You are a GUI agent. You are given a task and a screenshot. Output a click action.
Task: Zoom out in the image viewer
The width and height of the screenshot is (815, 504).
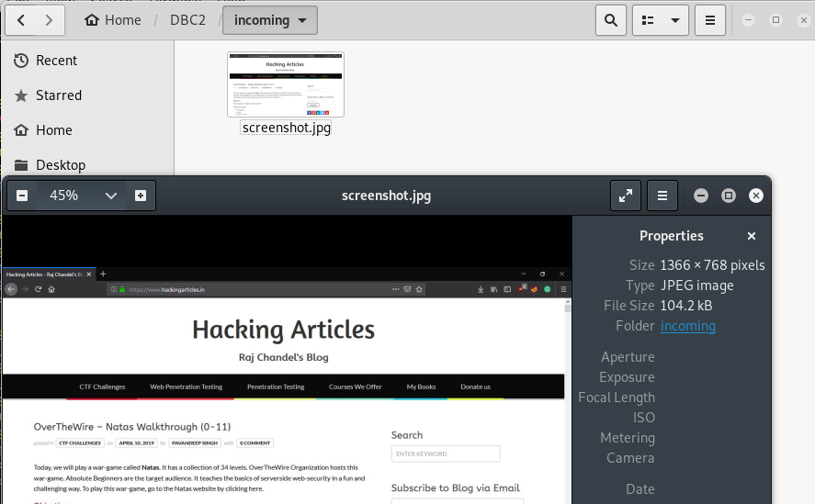click(22, 196)
